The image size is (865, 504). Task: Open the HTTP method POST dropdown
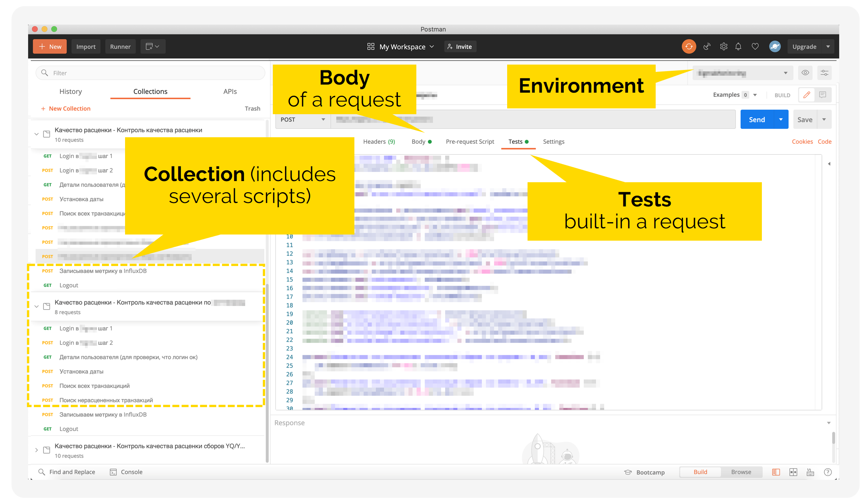(x=303, y=120)
